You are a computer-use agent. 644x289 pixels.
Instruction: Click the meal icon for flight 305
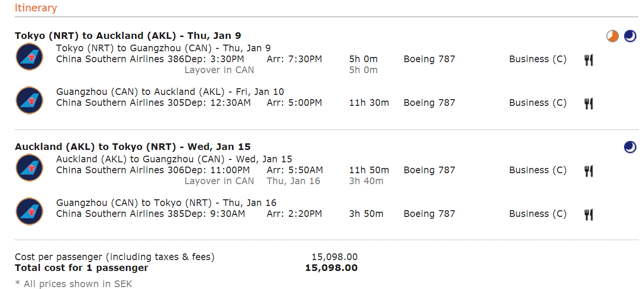[x=588, y=103]
